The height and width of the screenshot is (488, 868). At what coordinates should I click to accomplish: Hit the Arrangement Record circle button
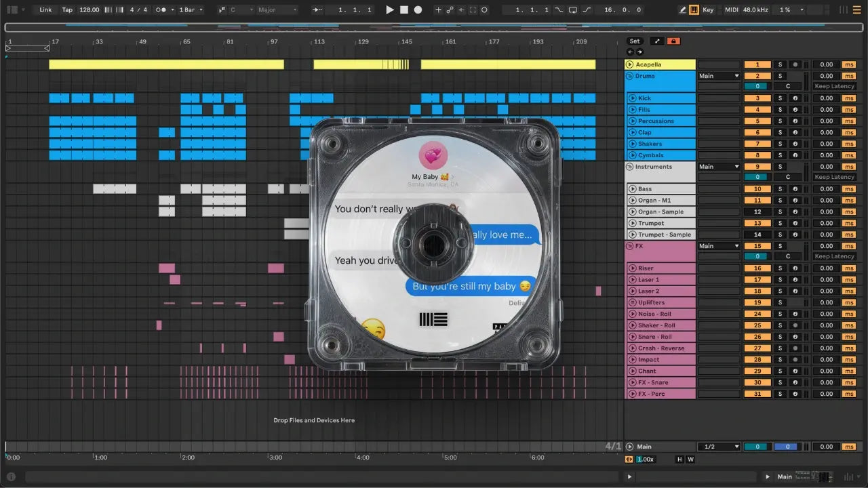[418, 10]
